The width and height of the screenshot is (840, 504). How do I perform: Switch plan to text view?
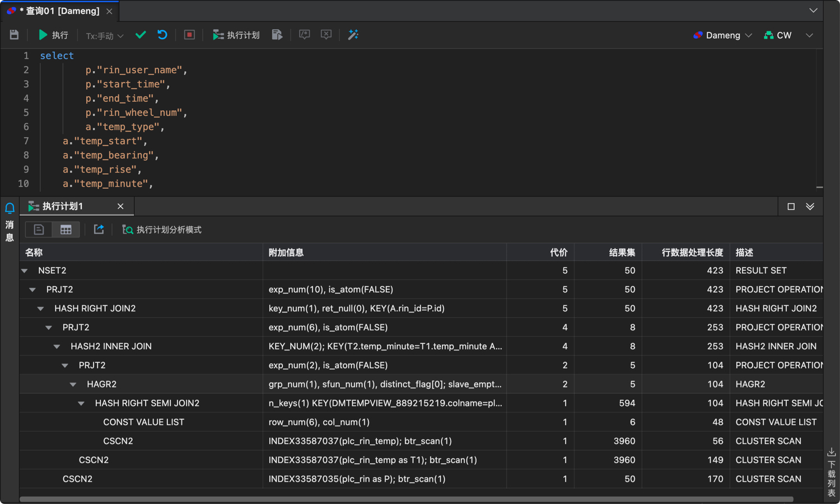click(39, 230)
